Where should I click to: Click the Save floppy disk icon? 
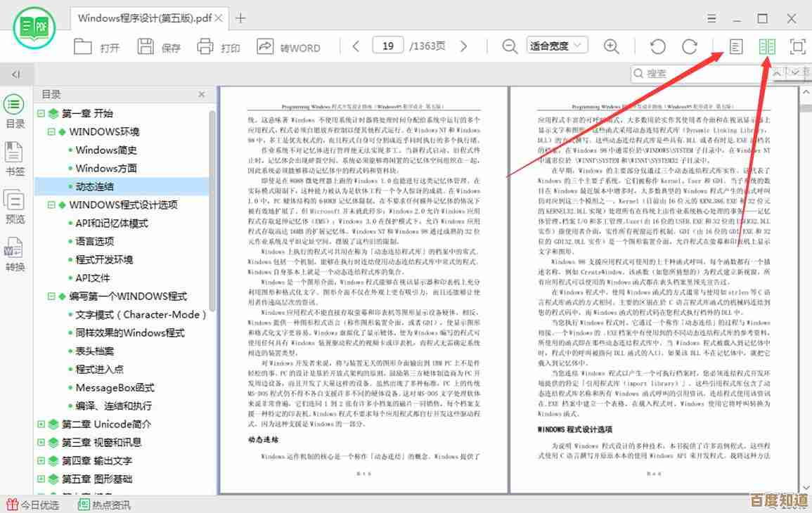[x=146, y=47]
